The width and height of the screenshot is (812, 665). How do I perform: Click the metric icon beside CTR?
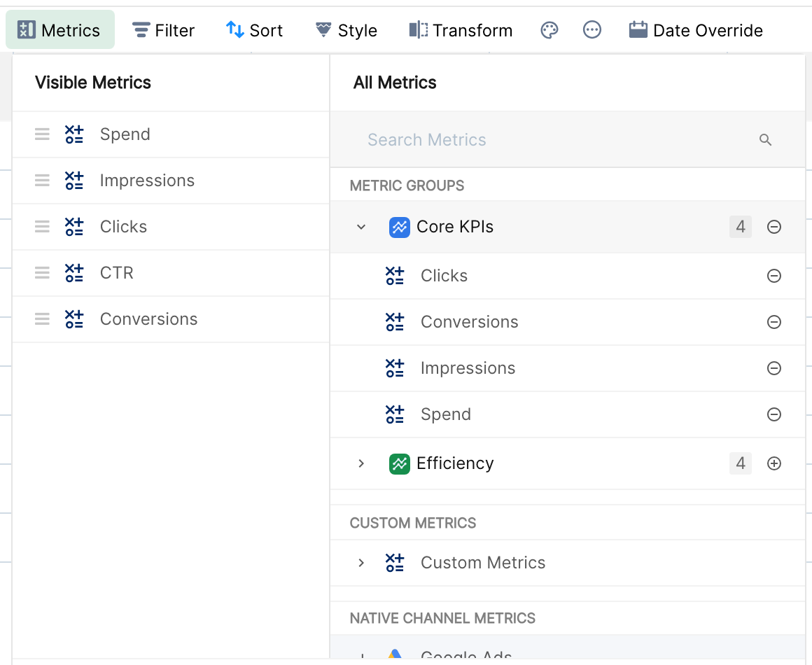pyautogui.click(x=74, y=272)
